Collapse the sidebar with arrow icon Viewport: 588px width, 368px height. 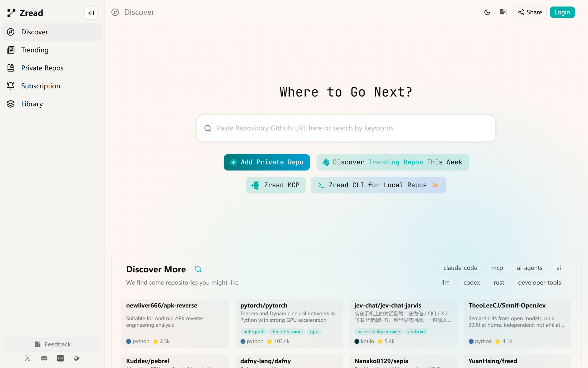[x=91, y=13]
